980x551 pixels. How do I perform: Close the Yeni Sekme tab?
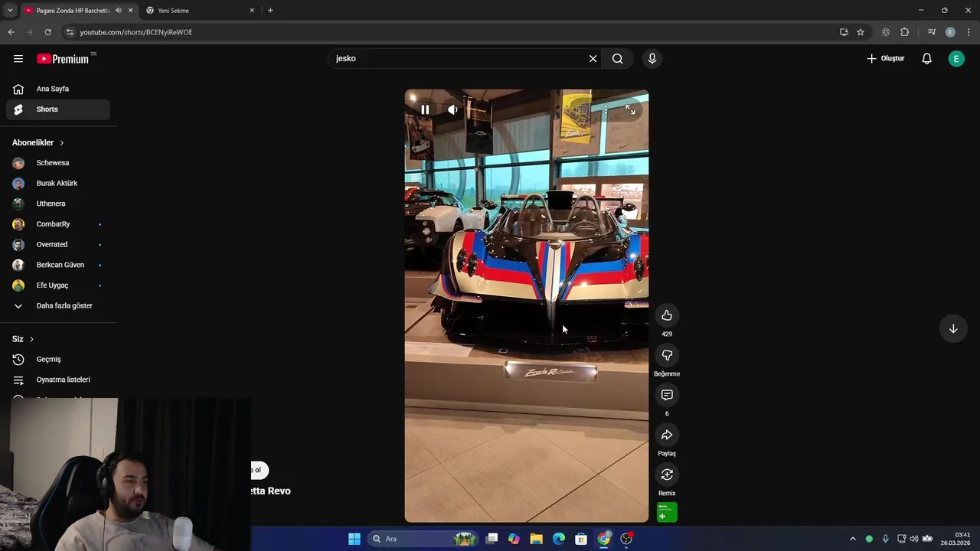coord(252,11)
